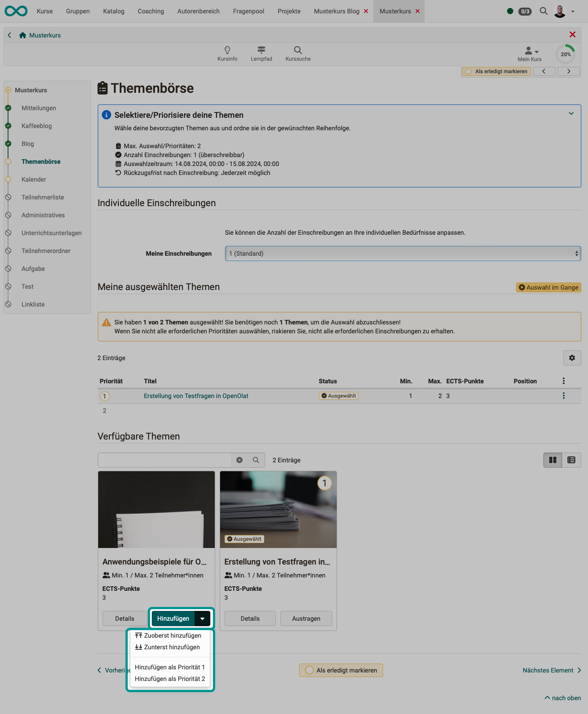This screenshot has height=714, width=588.
Task: Click the 20% course progress circle
Action: (x=566, y=54)
